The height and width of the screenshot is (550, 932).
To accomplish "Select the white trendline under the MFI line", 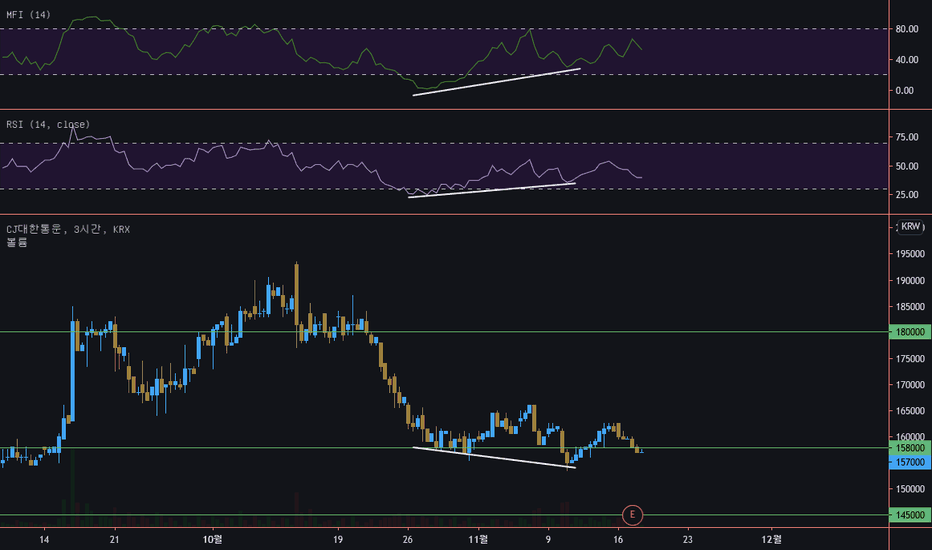I will pyautogui.click(x=496, y=82).
